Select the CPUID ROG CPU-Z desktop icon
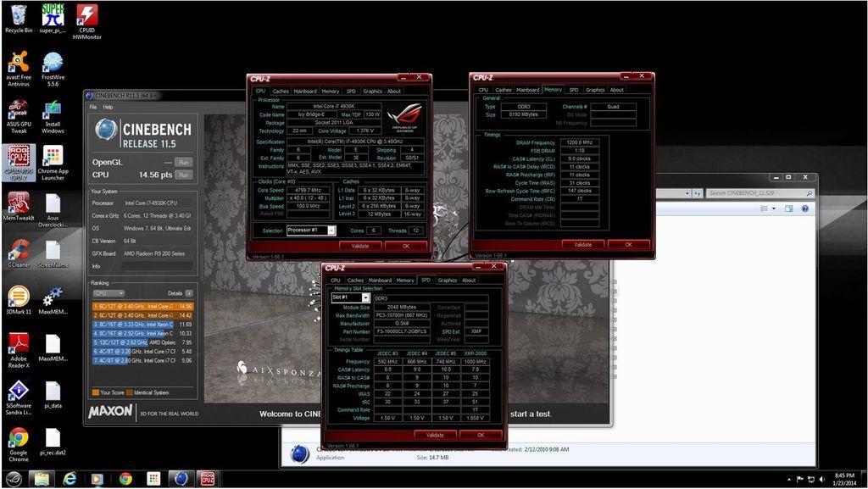This screenshot has height=489, width=868. pyautogui.click(x=19, y=164)
